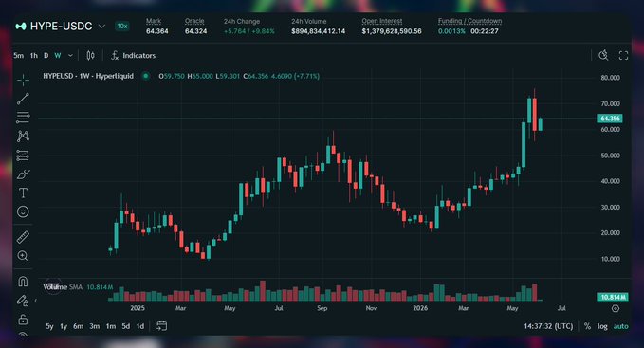The height and width of the screenshot is (348, 644).
Task: Enter fullscreen chart mode
Action: point(623,55)
